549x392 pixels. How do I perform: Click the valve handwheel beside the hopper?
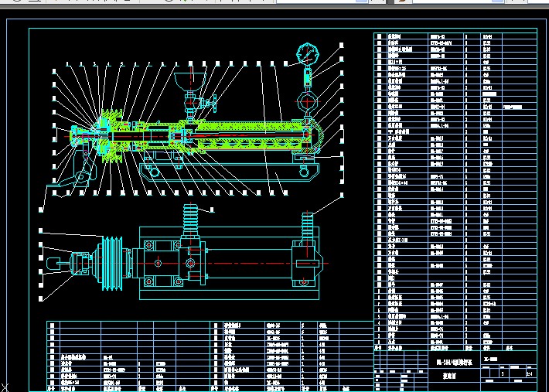coord(215,103)
